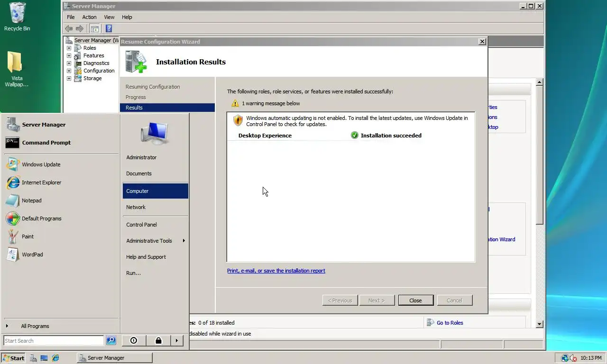Screen dimensions: 607x364
Task: Select the Vista Wallpapers folder on desktop
Action: pos(17,69)
